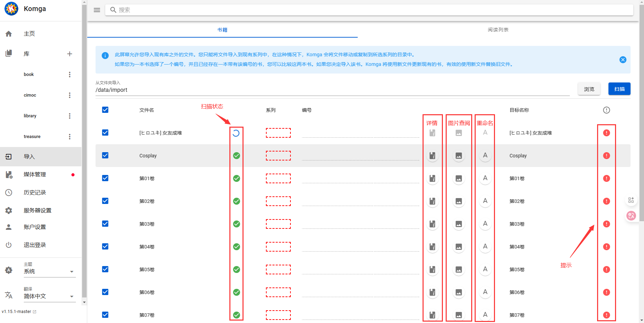Viewport: 644px width, 323px height.
Task: Click the add library plus icon
Action: point(70,54)
